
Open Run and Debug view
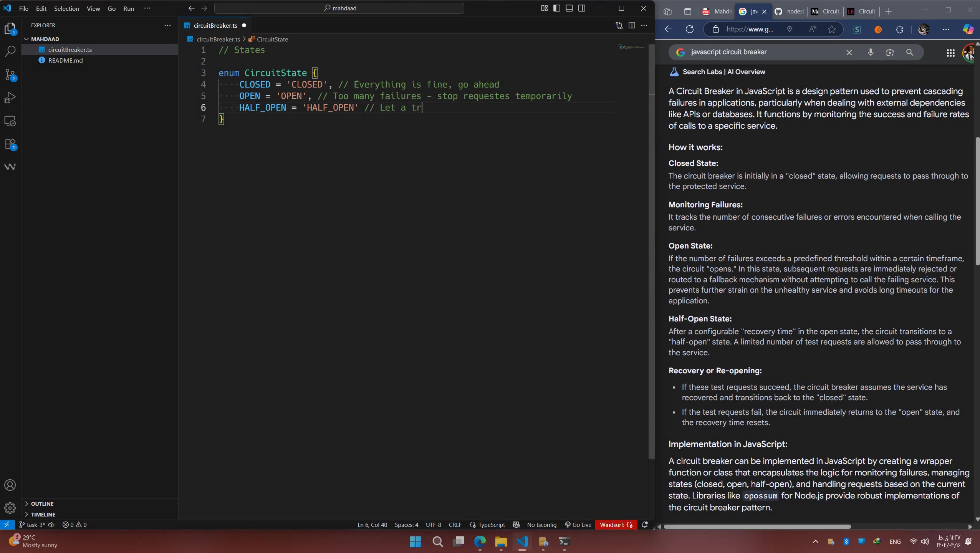tap(10, 98)
